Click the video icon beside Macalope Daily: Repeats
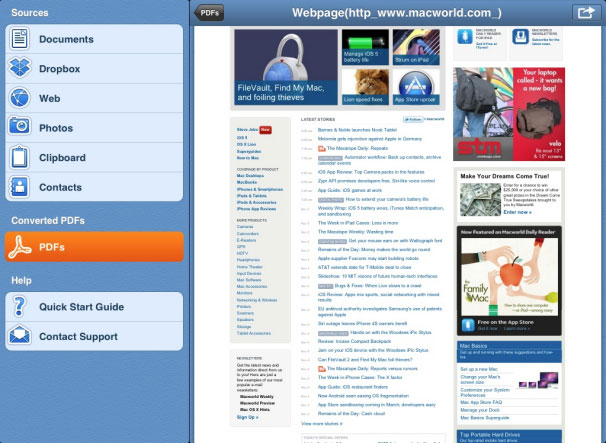This screenshot has height=443, width=606. (x=322, y=148)
